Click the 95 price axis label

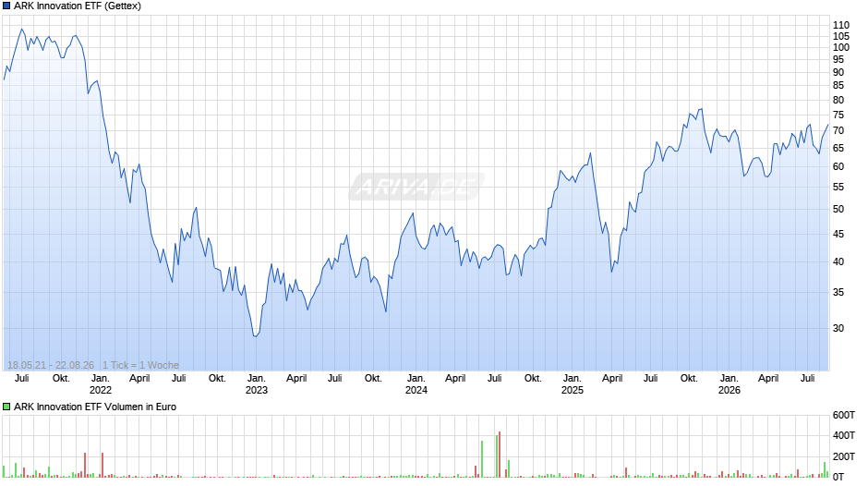pos(838,59)
